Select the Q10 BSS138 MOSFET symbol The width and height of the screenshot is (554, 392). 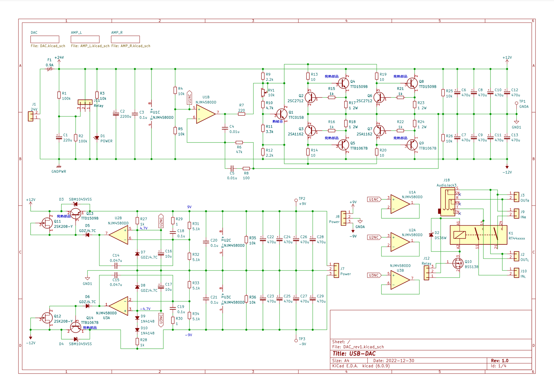point(458,263)
